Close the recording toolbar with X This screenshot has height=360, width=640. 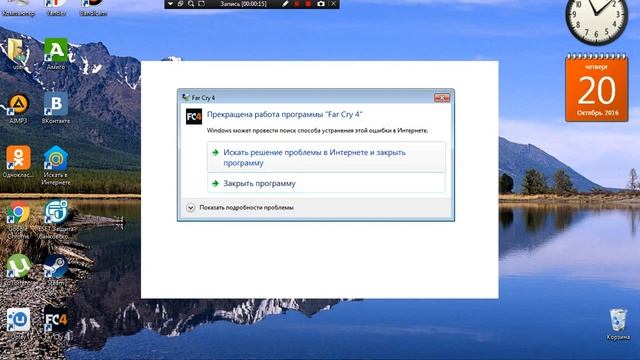333,4
